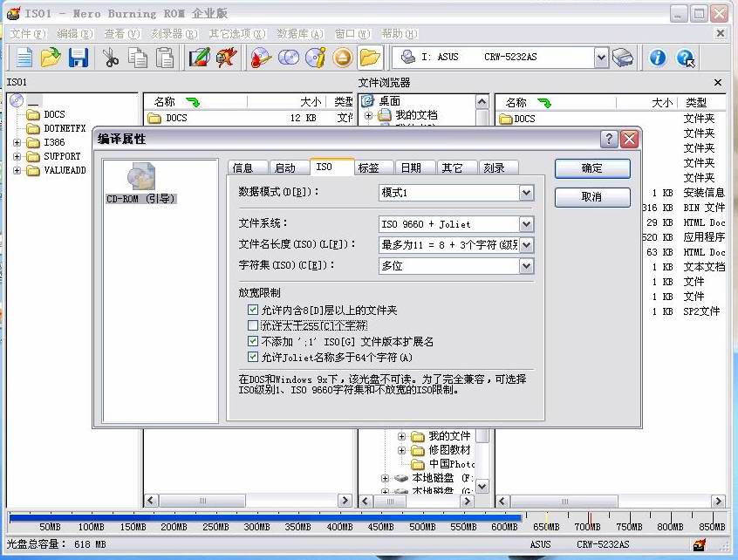The width and height of the screenshot is (738, 560).
Task: Open the 文件(F) menu
Action: (28, 34)
